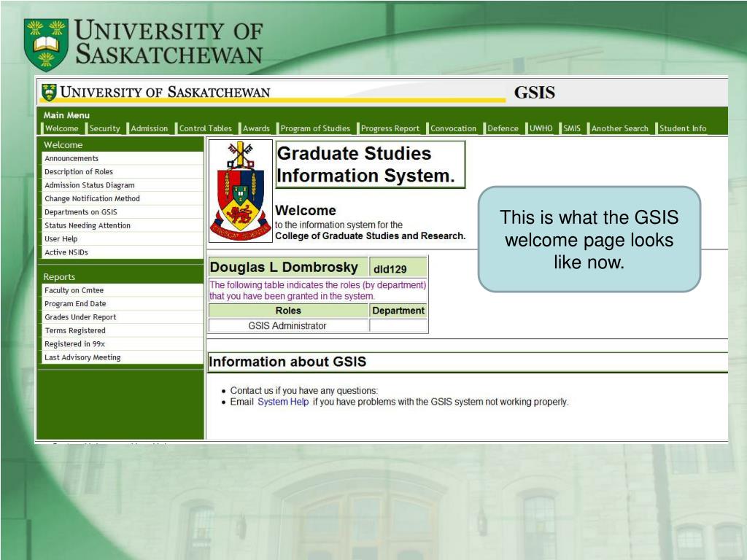Open the Convocation menu tab
Viewport: 747px width, 560px height.
(x=453, y=128)
